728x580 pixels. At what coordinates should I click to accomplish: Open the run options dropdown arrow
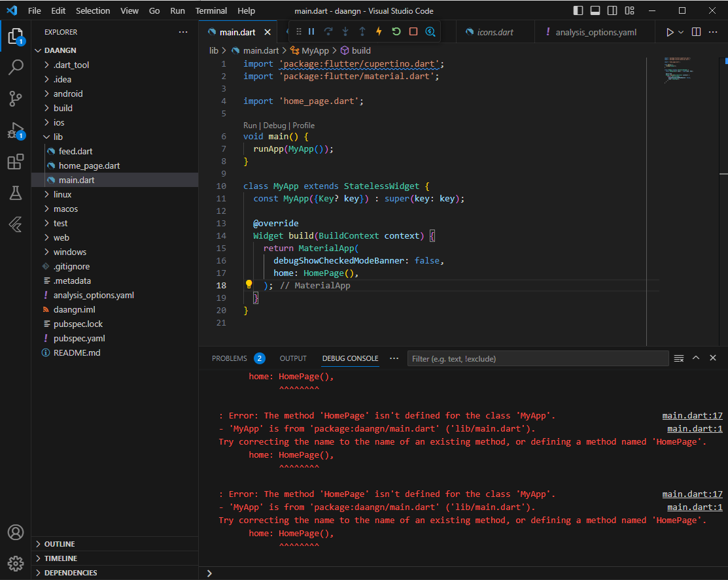[681, 32]
